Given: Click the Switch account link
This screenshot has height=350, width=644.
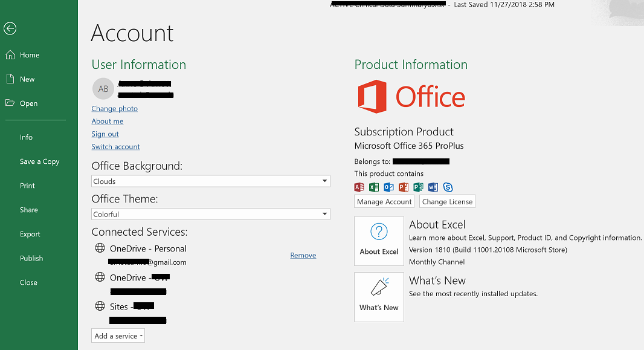Looking at the screenshot, I should pyautogui.click(x=115, y=147).
